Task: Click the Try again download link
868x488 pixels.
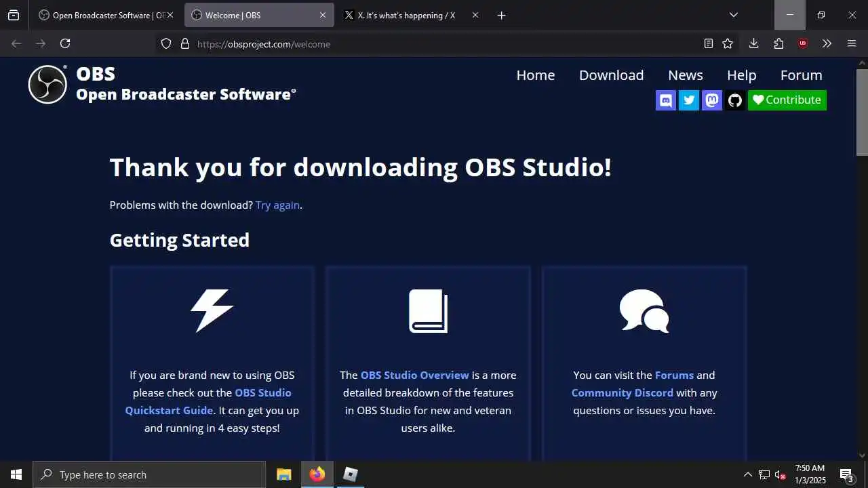Action: coord(277,205)
